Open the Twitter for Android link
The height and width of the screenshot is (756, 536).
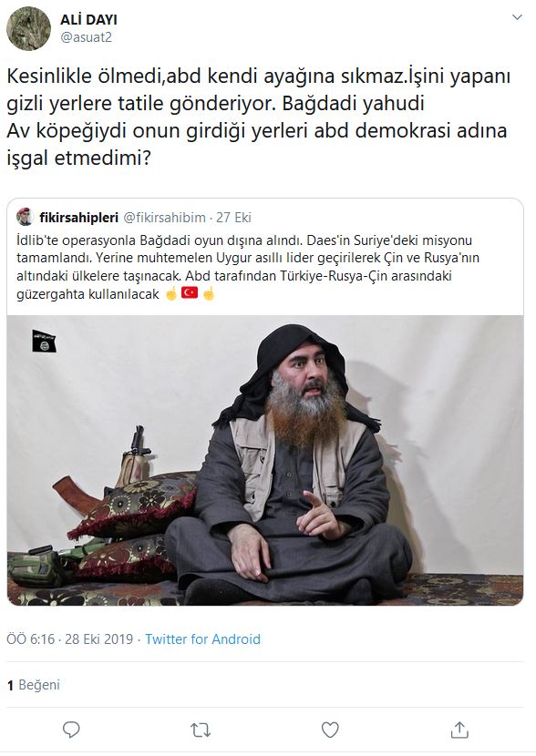pos(202,639)
